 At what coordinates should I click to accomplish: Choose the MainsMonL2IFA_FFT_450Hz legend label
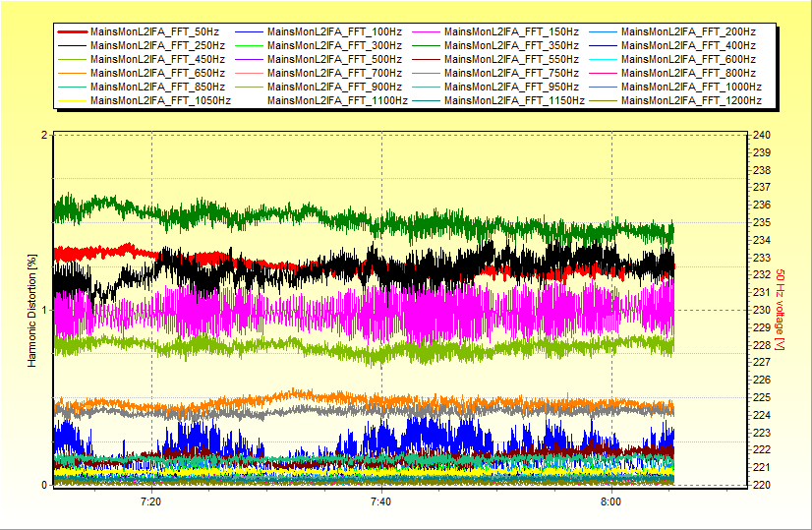(x=158, y=60)
